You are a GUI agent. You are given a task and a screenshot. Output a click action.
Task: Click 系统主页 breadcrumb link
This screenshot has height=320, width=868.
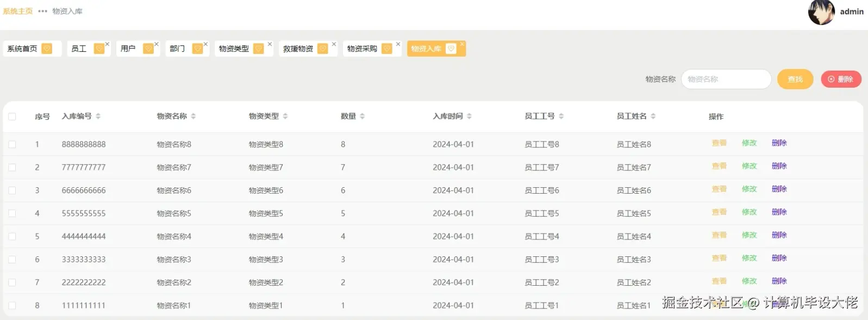tap(18, 11)
